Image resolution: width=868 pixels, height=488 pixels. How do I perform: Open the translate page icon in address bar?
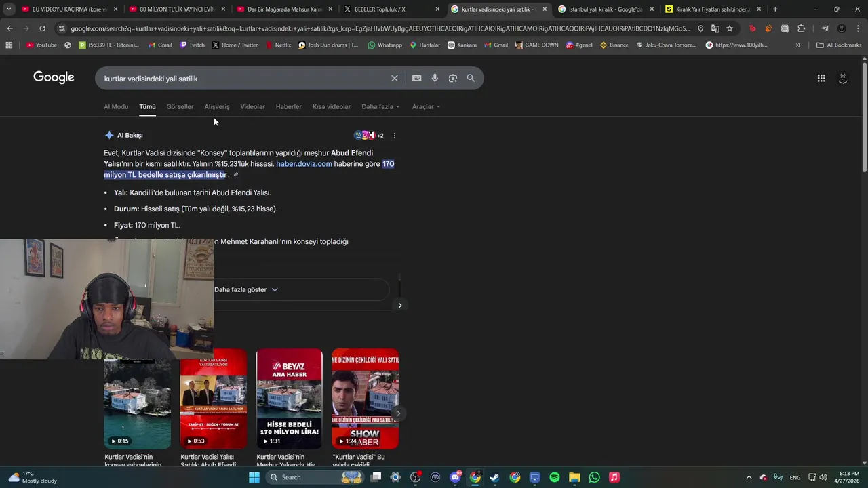[715, 28]
